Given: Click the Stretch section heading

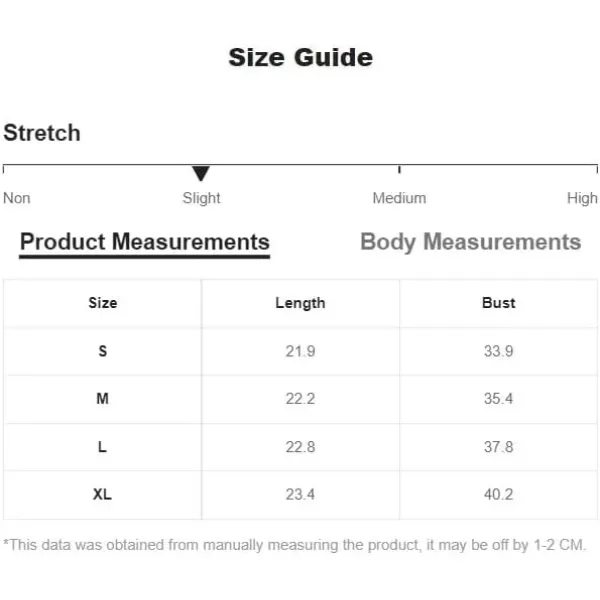Looking at the screenshot, I should [x=42, y=133].
